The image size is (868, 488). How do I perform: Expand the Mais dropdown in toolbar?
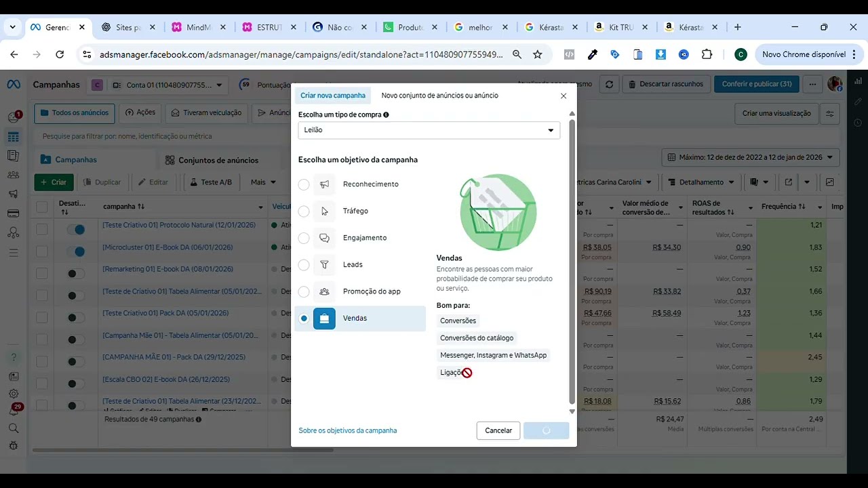click(263, 182)
